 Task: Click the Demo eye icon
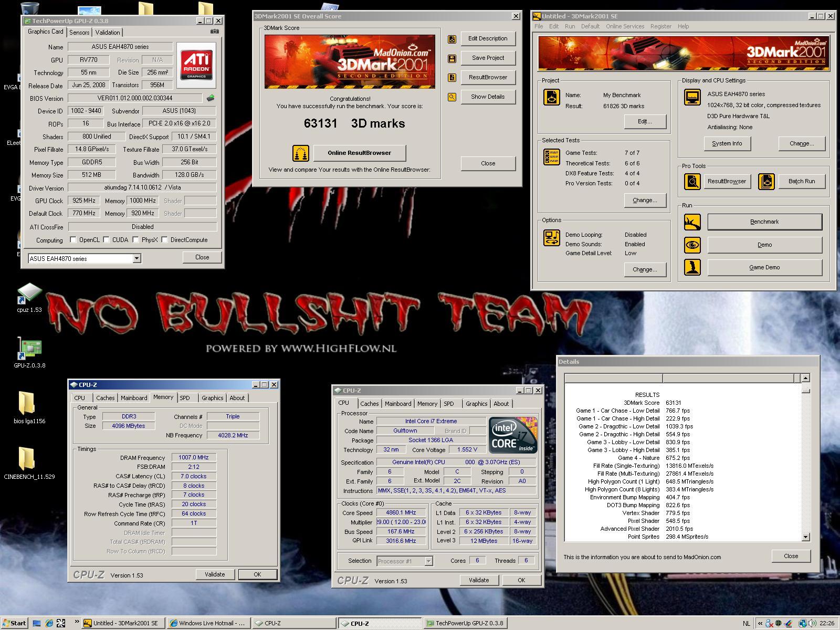point(692,245)
